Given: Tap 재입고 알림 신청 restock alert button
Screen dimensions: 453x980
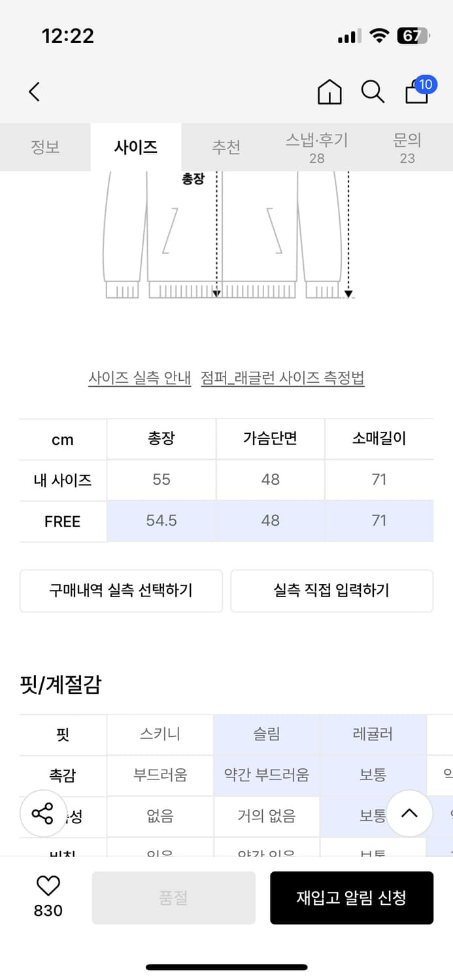Looking at the screenshot, I should pyautogui.click(x=352, y=898).
